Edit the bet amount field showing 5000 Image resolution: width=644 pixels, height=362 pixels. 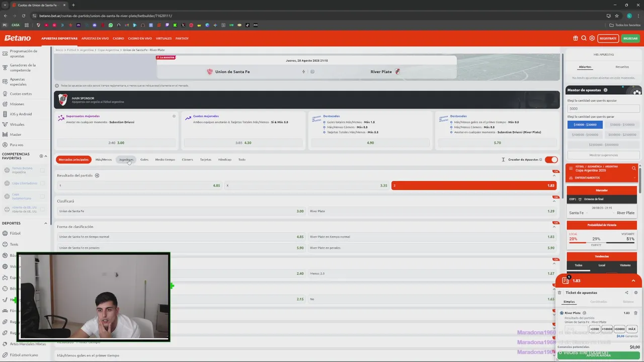tap(604, 109)
